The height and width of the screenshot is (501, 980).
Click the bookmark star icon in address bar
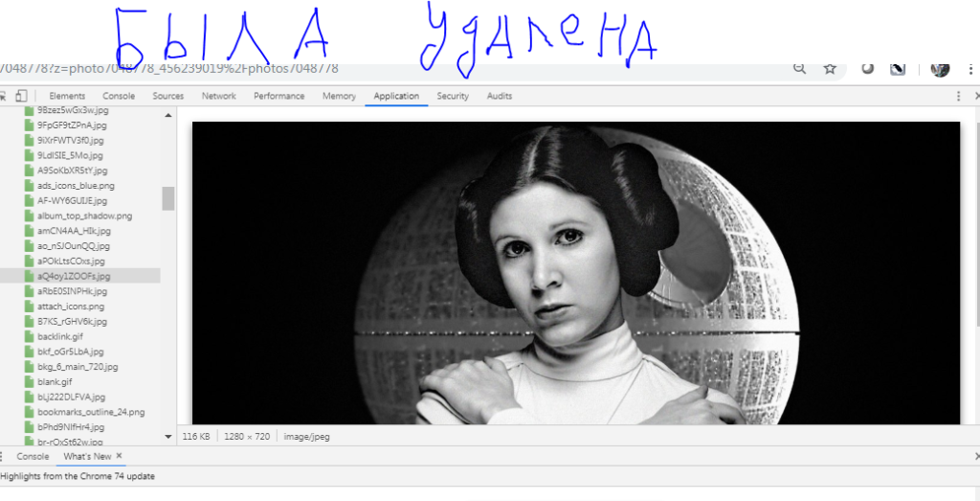830,69
